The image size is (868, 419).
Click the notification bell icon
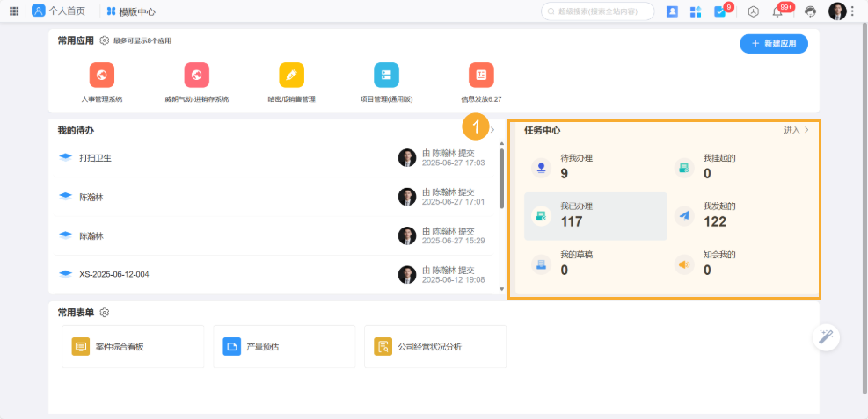[777, 11]
